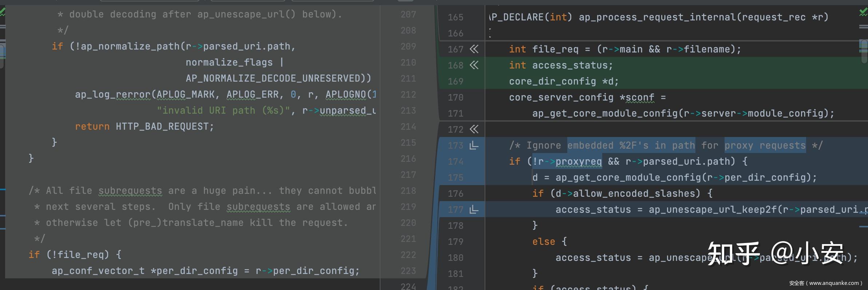
Task: Click 'normalize_flags |' in left pane
Action: (235, 62)
